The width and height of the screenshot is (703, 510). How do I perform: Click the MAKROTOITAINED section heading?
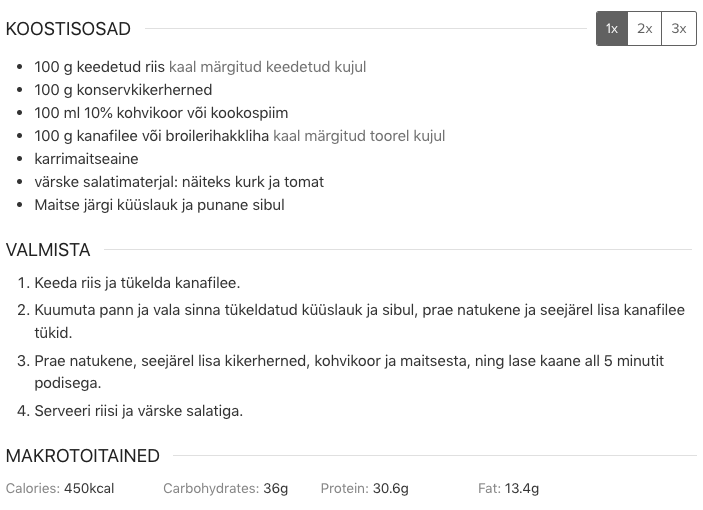(x=82, y=456)
